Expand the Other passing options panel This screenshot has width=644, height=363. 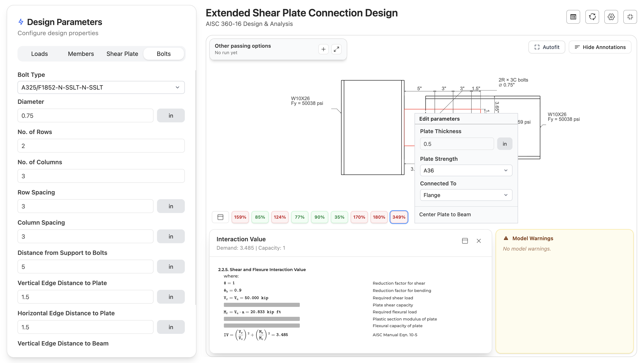point(336,49)
